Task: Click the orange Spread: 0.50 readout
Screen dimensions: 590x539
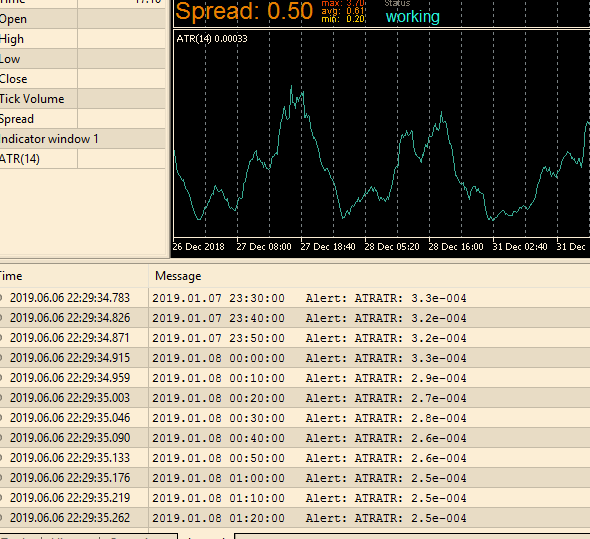Action: (x=244, y=11)
